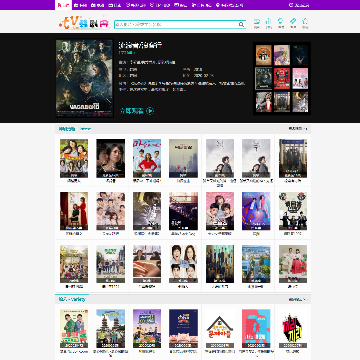Focus the search input field

(176, 25)
